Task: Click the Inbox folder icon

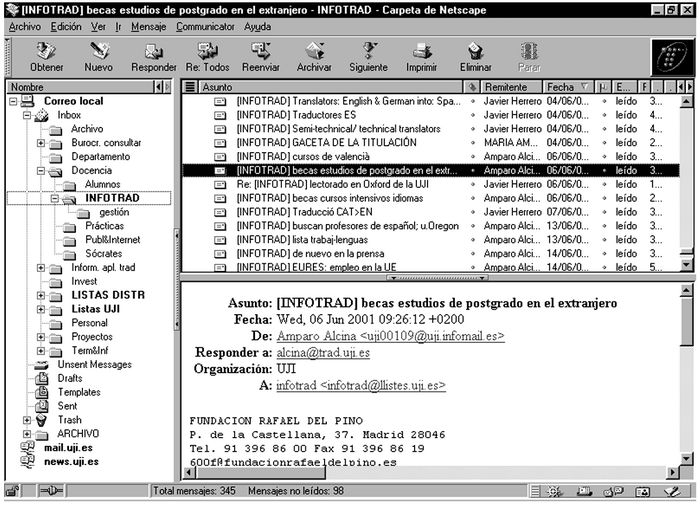Action: coord(42,115)
